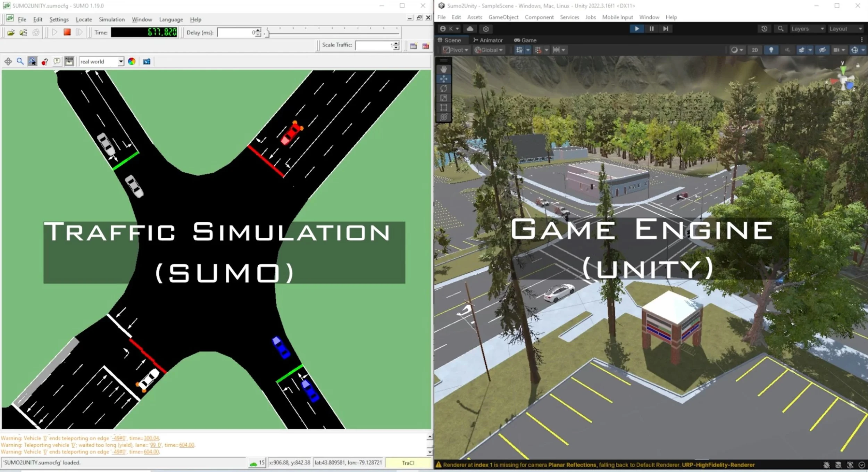Click the time=604.00 link in warnings

[186, 445]
